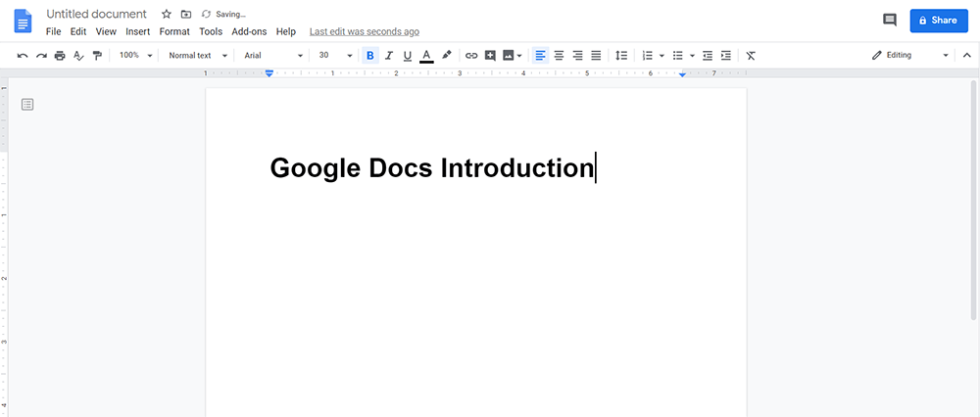The image size is (980, 417).
Task: Click the Undo arrow icon
Action: (23, 56)
